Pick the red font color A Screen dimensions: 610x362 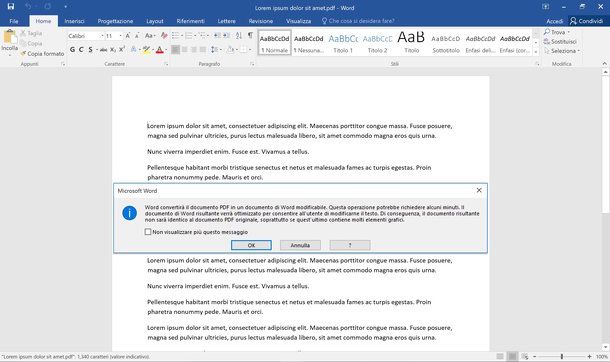pos(159,49)
